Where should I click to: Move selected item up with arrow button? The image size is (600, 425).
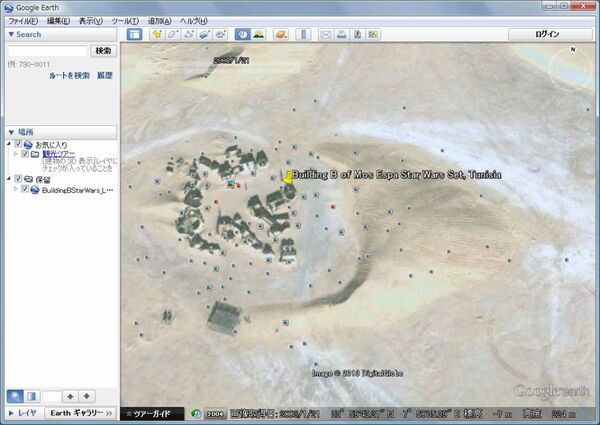(70, 396)
